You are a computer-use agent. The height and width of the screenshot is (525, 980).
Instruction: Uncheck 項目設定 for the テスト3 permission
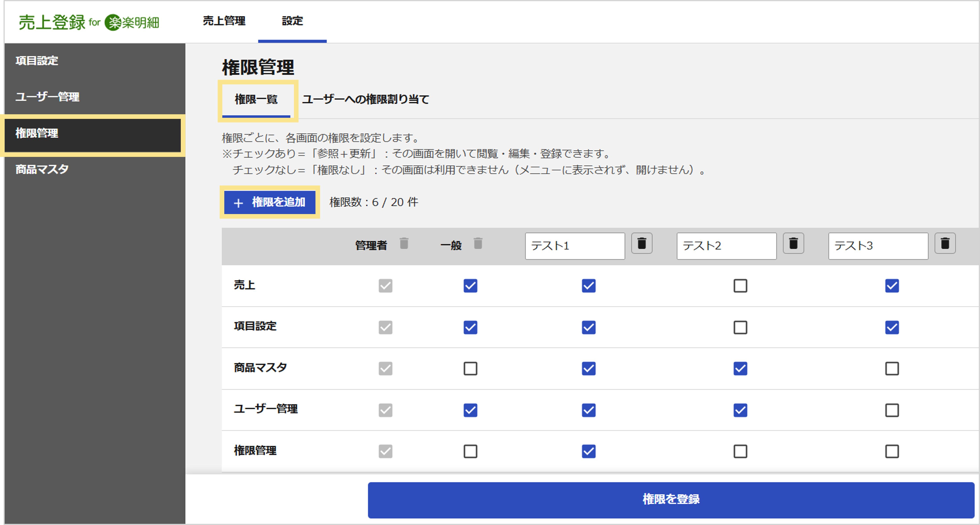click(892, 327)
